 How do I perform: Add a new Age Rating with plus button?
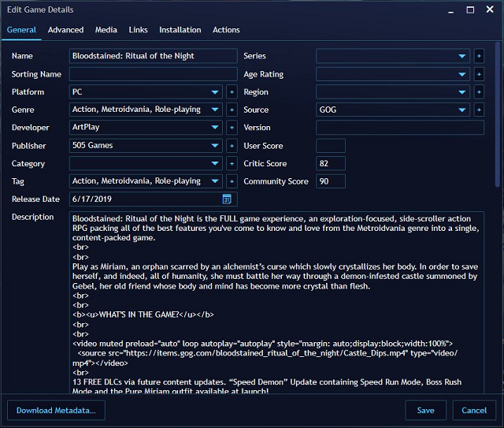[479, 74]
